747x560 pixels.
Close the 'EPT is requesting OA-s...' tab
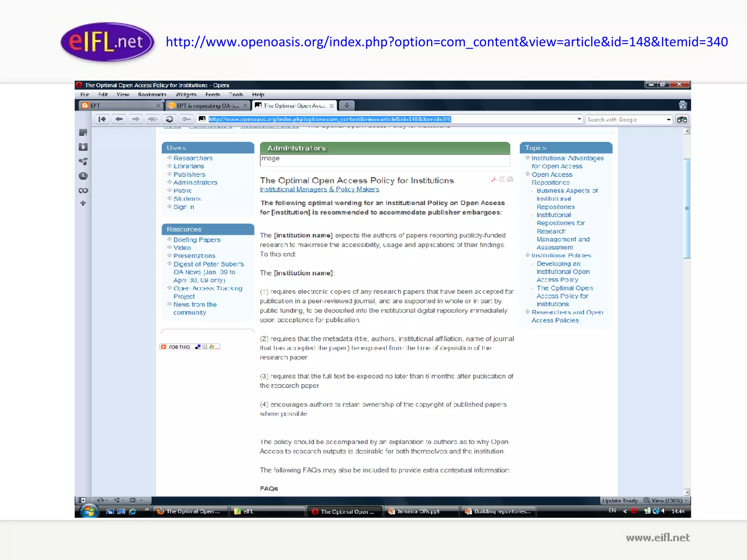click(245, 105)
